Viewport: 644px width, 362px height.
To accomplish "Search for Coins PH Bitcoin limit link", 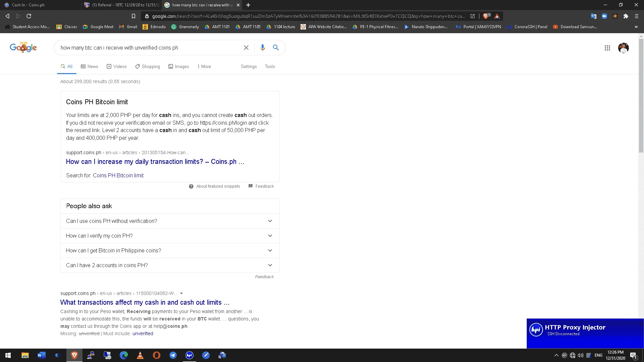I will 118,175.
